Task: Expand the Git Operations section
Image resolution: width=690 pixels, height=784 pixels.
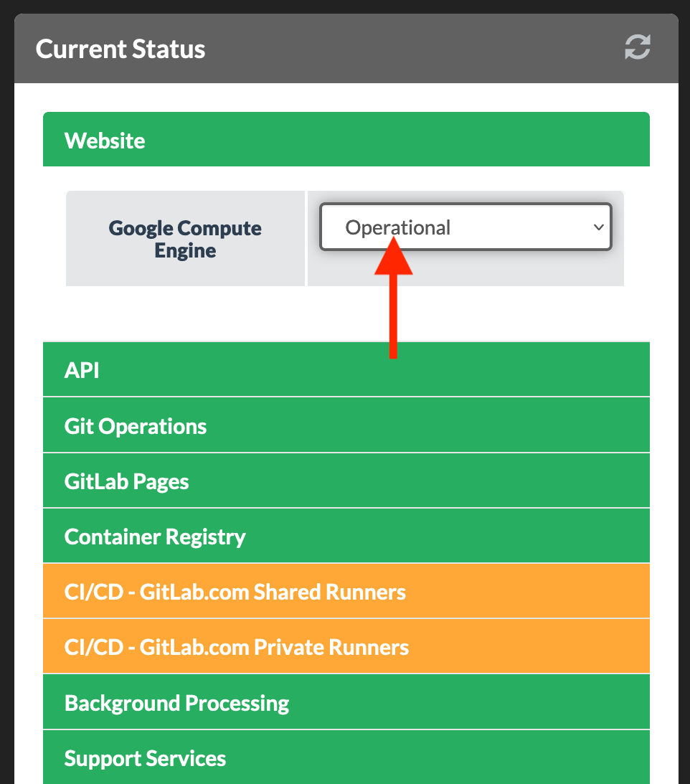Action: click(346, 426)
